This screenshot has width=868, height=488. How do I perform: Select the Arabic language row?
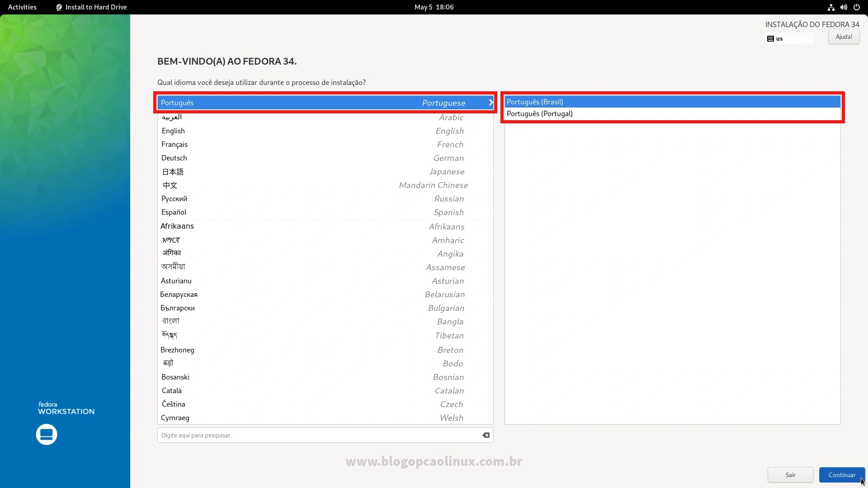coord(325,117)
